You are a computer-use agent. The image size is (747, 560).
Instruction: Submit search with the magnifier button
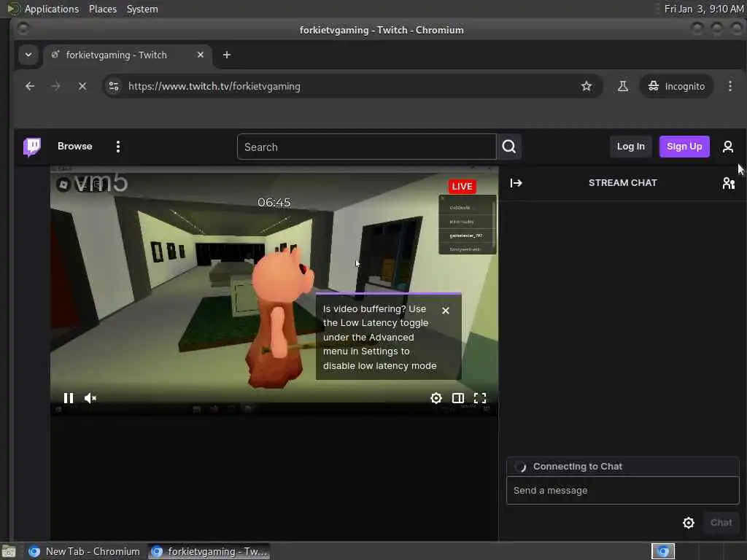[508, 147]
